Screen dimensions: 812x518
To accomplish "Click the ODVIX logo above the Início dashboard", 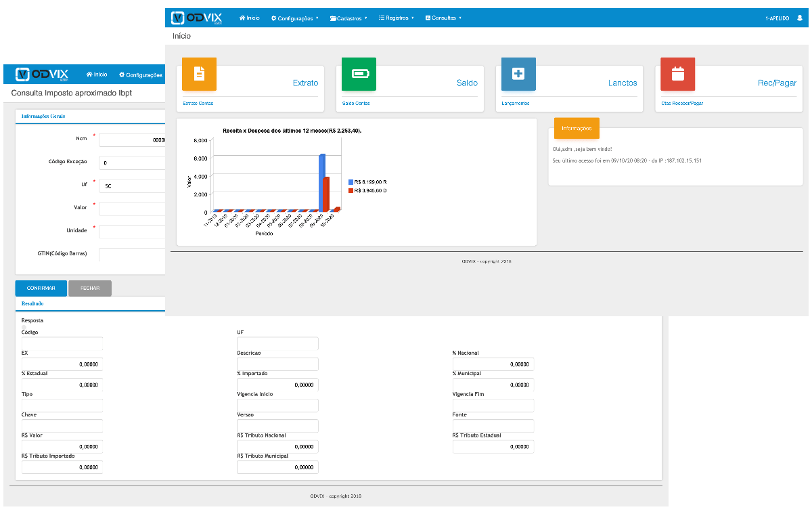I will [196, 18].
